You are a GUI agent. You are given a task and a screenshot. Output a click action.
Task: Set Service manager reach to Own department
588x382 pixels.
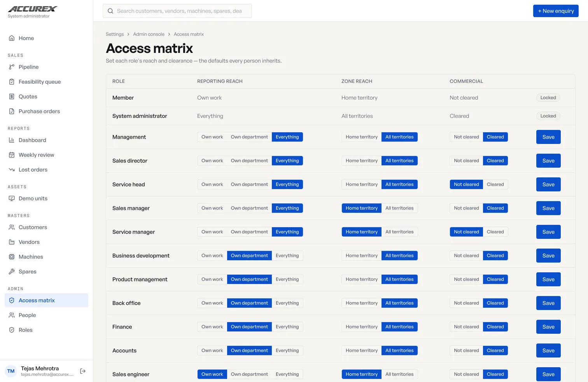[x=249, y=232]
